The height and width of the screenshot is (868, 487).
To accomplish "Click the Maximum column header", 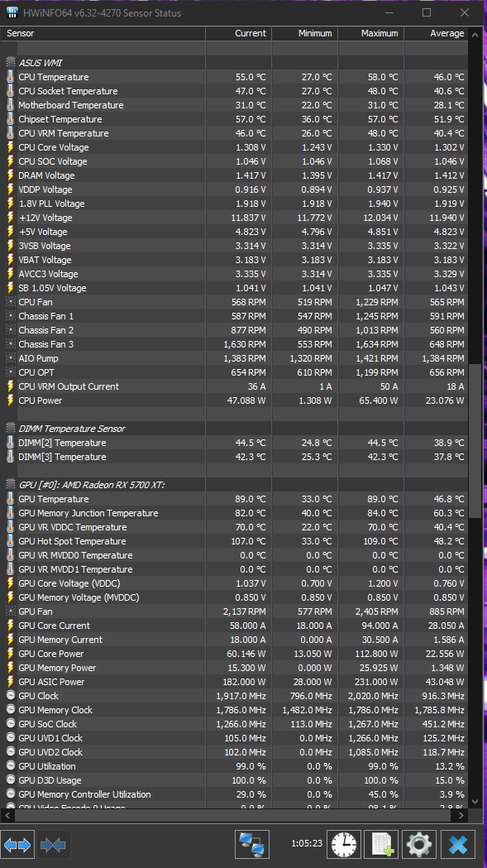I will pyautogui.click(x=370, y=33).
